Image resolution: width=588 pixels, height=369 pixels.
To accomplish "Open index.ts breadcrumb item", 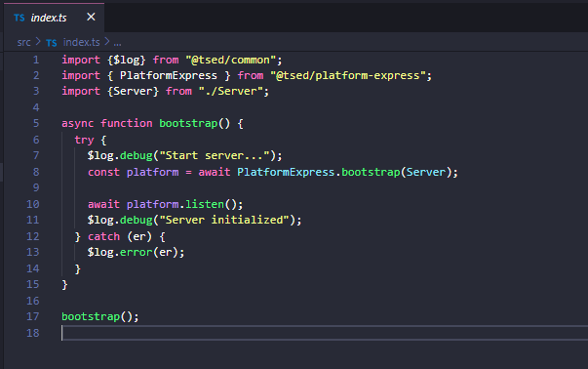I will click(x=81, y=42).
